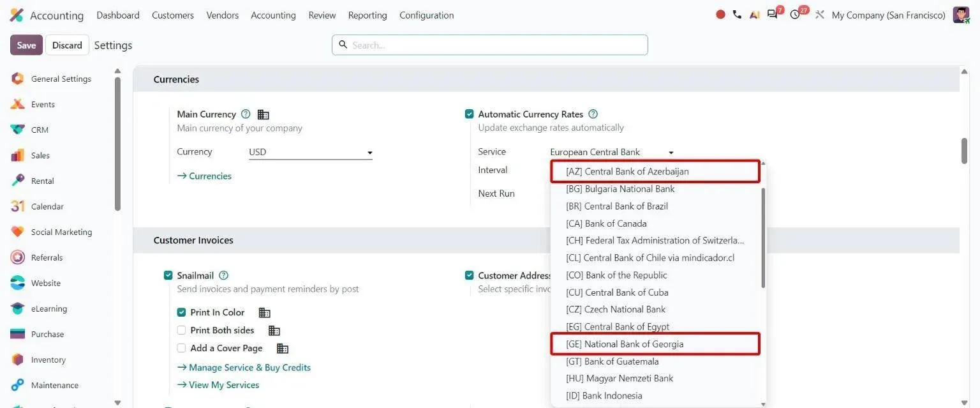The width and height of the screenshot is (980, 408).
Task: Click the Main Currency company building icon
Action: (263, 115)
